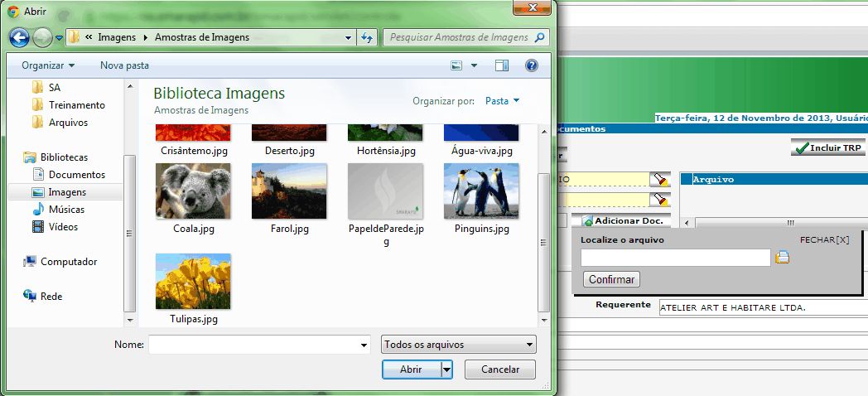Select the Farol.jpg thumbnail
This screenshot has height=396, width=868.
coord(289,191)
